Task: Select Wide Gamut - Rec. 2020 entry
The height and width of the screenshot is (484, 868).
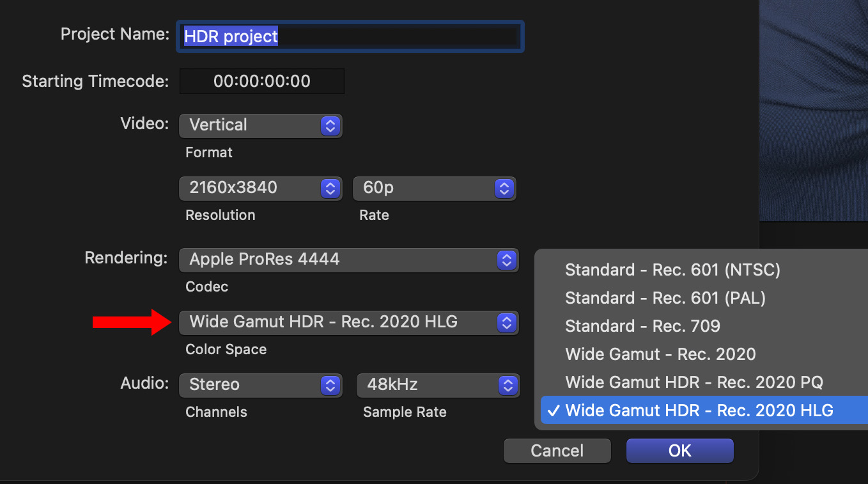Action: click(x=660, y=354)
